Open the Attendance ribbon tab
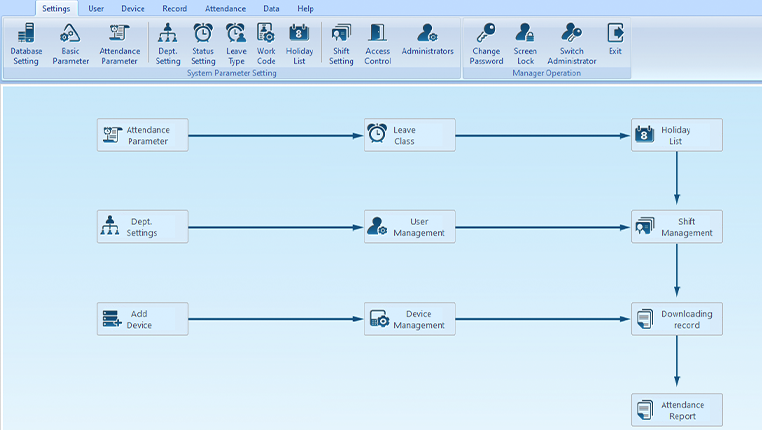 pyautogui.click(x=225, y=8)
